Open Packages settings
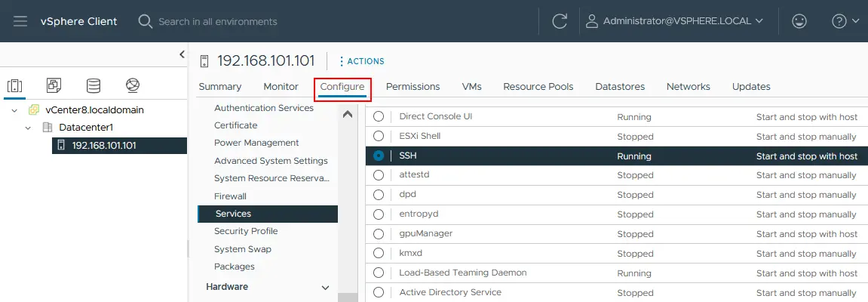This screenshot has width=868, height=302. click(235, 267)
